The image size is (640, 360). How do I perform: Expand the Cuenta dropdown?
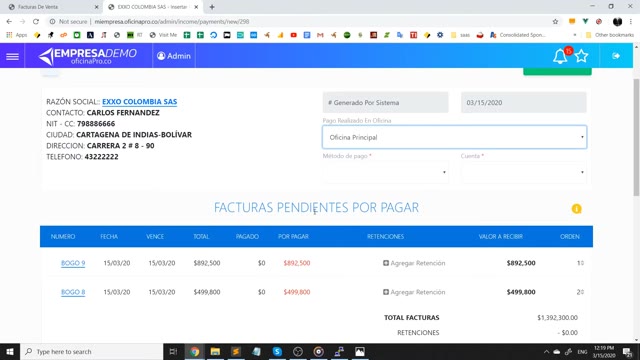pyautogui.click(x=523, y=172)
